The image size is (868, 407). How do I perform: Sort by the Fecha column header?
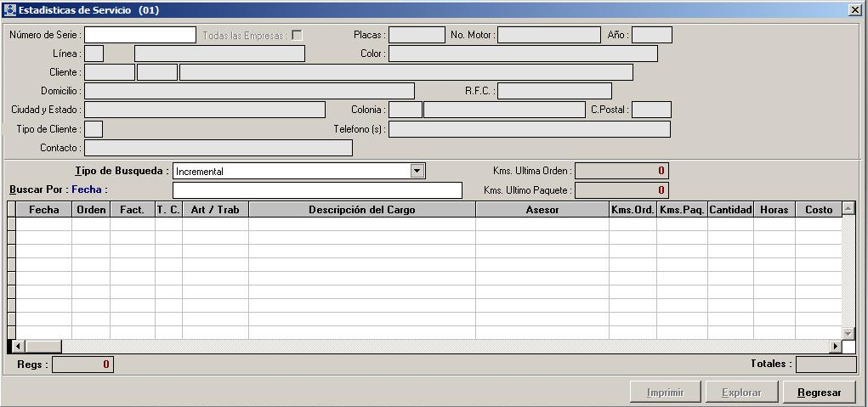click(x=43, y=209)
